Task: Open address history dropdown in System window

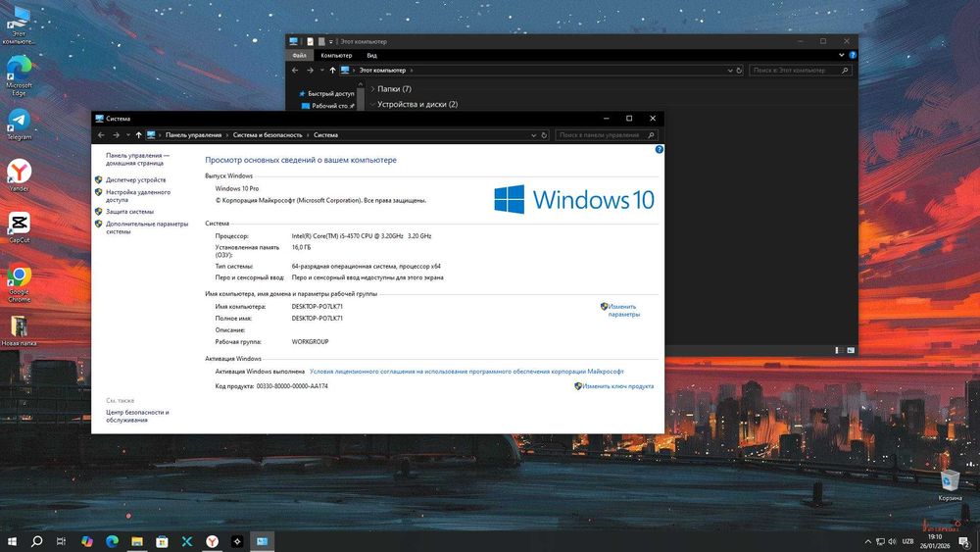Action: (x=533, y=135)
